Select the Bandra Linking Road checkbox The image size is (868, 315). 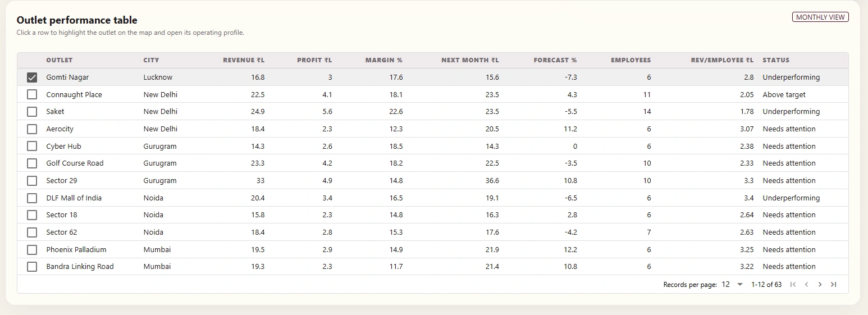click(32, 267)
